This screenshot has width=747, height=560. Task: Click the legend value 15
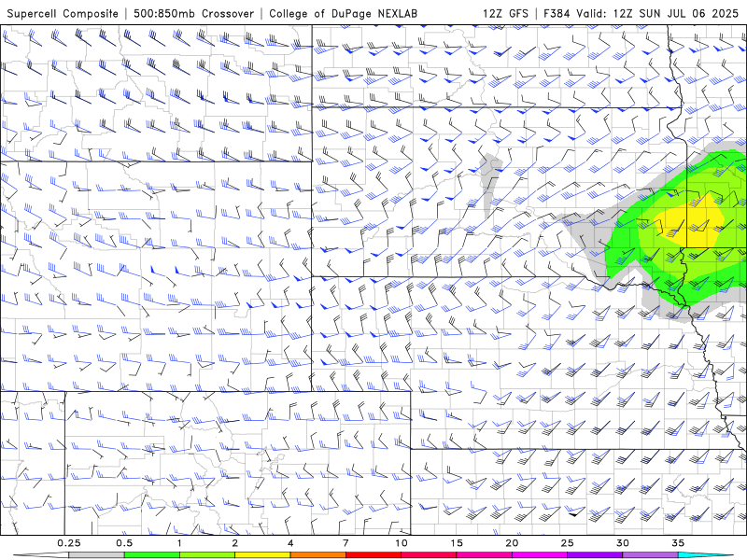point(457,543)
